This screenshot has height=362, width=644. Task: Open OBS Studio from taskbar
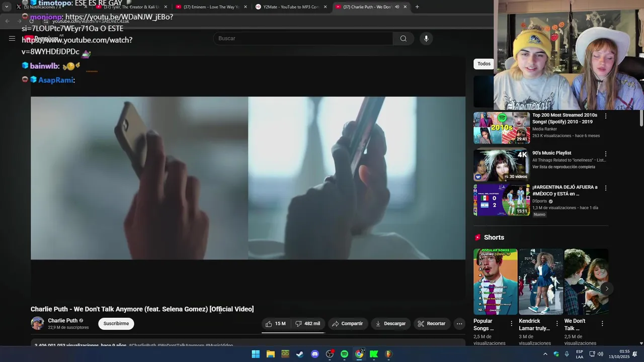pyautogui.click(x=330, y=354)
